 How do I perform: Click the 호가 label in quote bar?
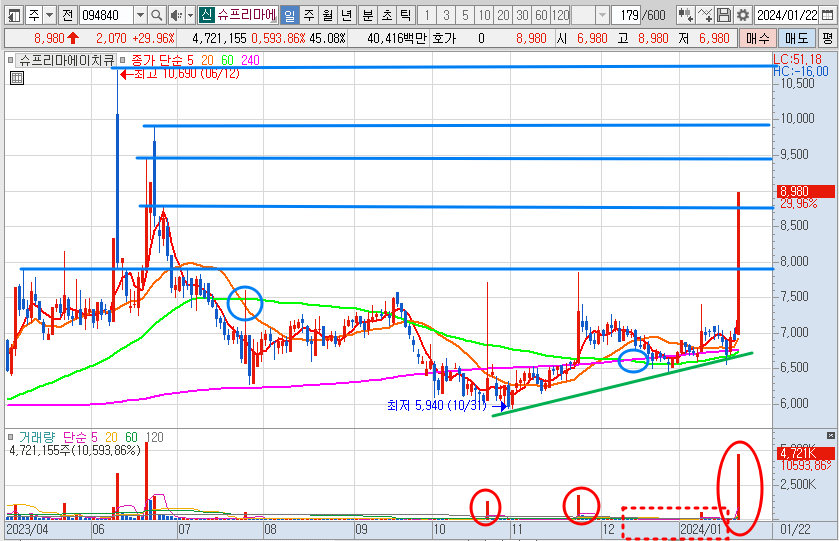[x=444, y=38]
